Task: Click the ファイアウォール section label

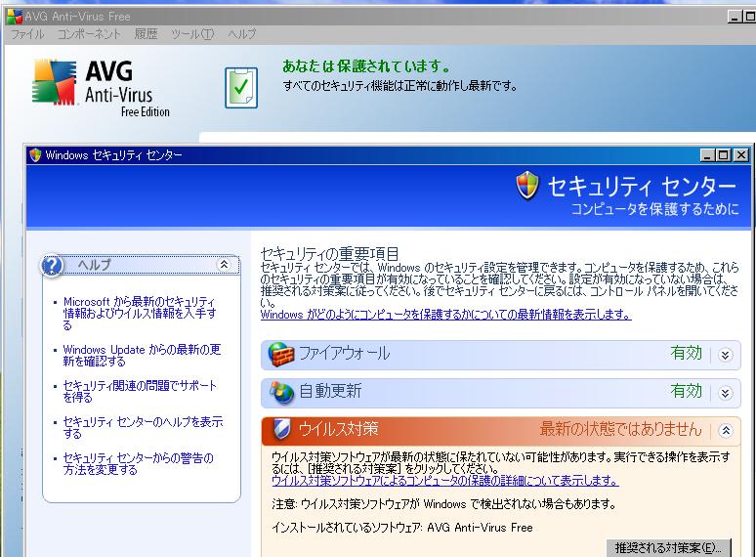Action: coord(344,354)
